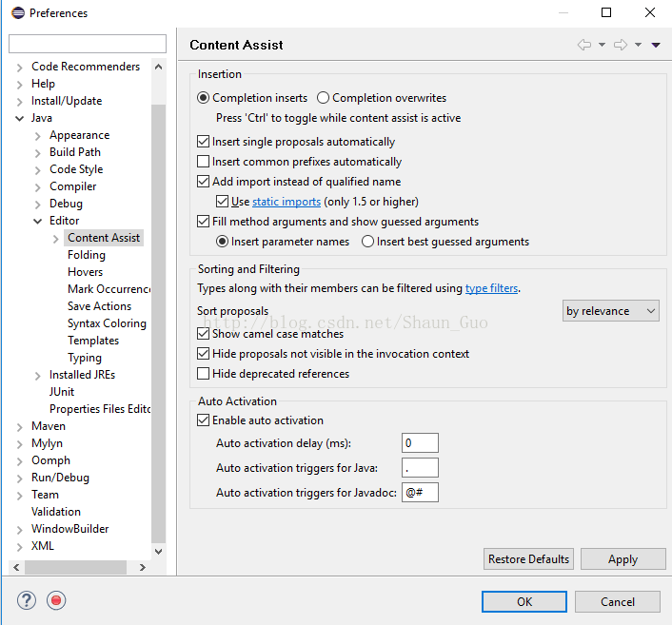Click the Cancel button
Viewport: 672px width, 625px height.
tap(617, 602)
